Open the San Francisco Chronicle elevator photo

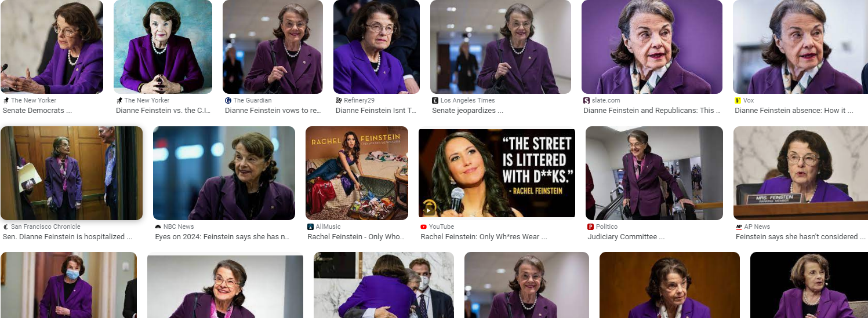point(72,173)
